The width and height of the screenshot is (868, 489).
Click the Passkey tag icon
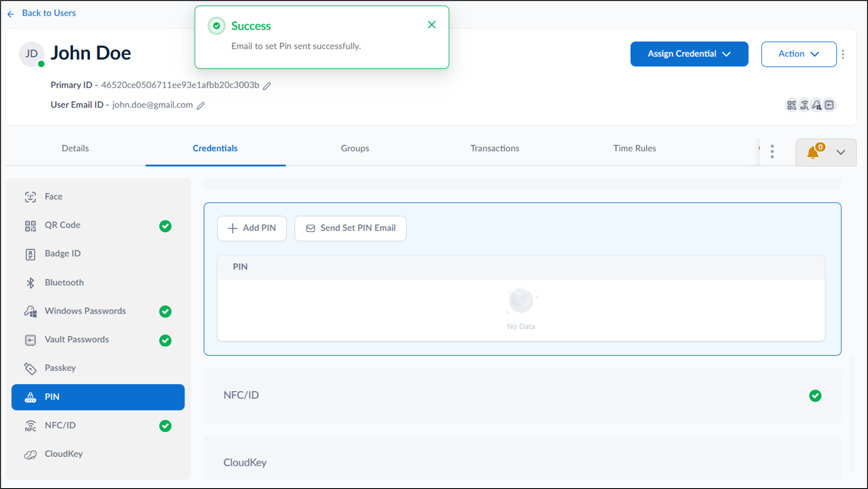(30, 369)
